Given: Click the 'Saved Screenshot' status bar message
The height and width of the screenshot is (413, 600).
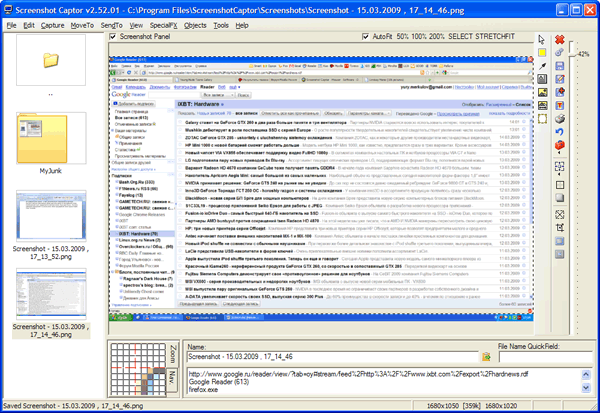Looking at the screenshot, I should (x=73, y=406).
